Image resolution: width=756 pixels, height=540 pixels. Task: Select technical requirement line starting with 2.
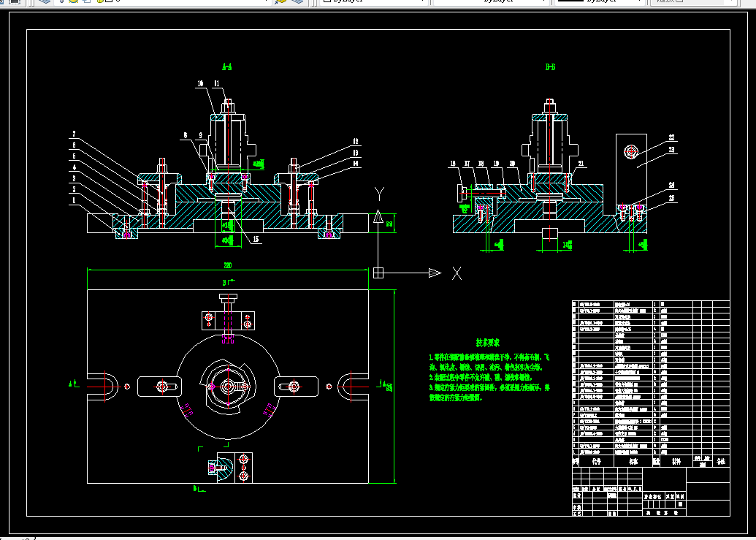[x=480, y=378]
